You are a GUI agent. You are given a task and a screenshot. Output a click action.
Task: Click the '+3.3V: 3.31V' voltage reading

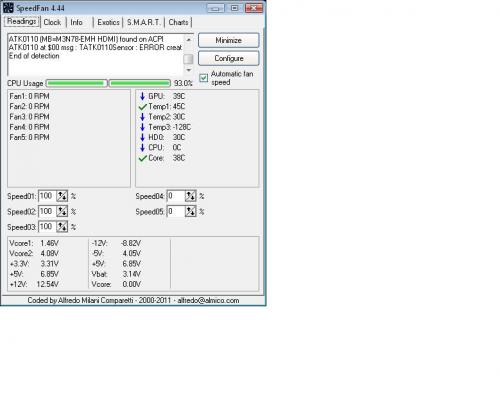[x=34, y=264]
